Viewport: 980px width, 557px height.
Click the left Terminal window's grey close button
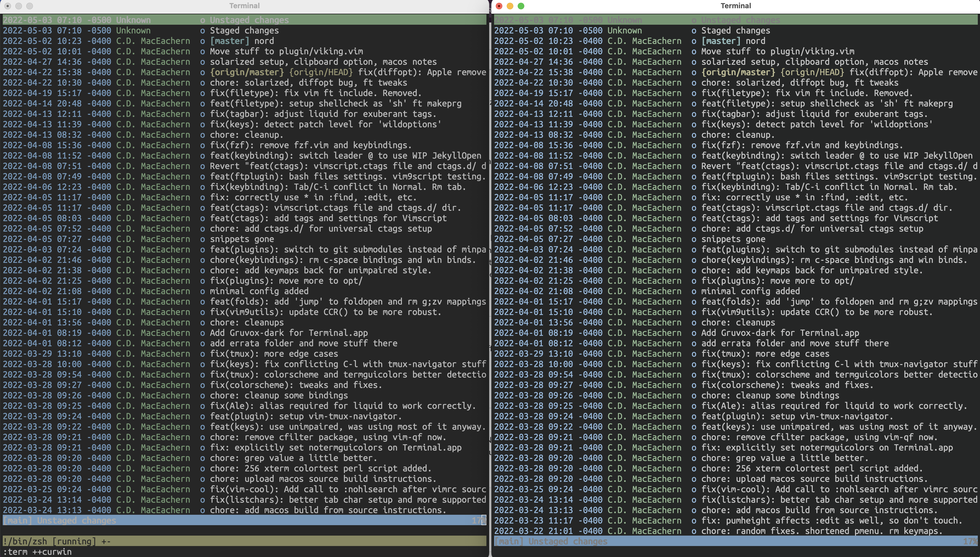pos(8,6)
